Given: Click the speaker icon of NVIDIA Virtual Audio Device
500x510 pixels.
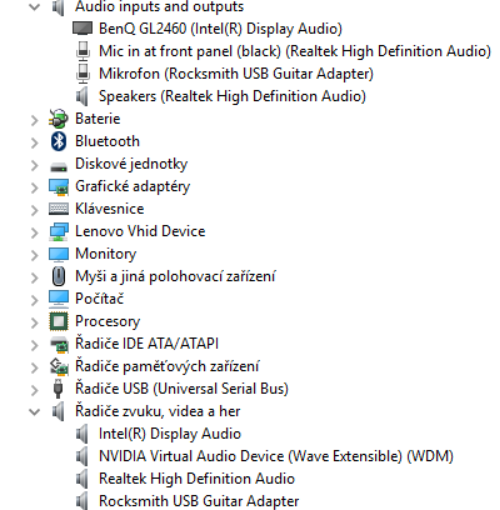Looking at the screenshot, I should tap(82, 456).
